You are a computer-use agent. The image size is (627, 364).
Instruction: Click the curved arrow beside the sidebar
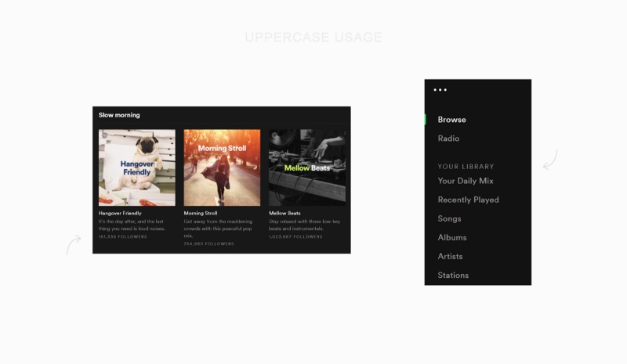(550, 160)
